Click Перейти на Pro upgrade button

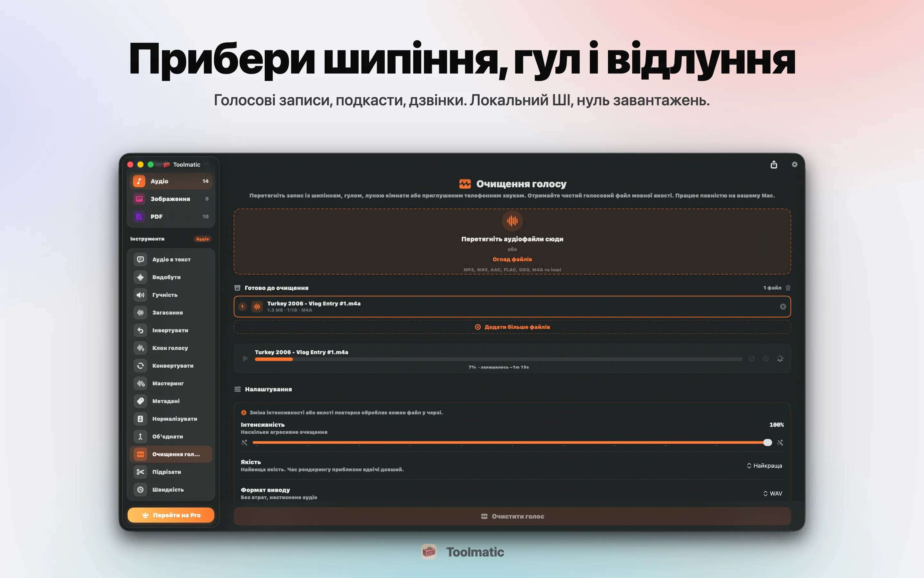coord(171,515)
